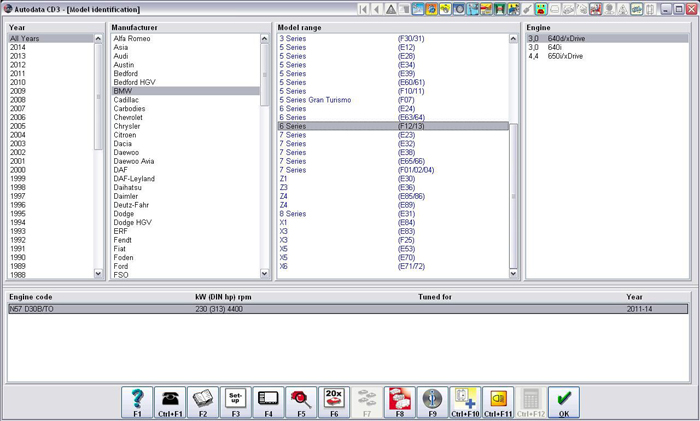Select All Years in the Year list
This screenshot has width=700, height=421.
(x=51, y=38)
